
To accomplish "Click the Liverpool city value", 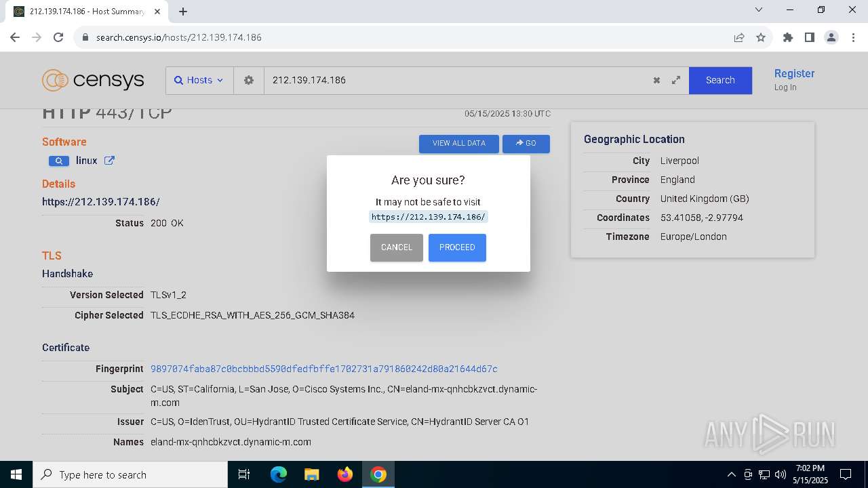I will (679, 161).
